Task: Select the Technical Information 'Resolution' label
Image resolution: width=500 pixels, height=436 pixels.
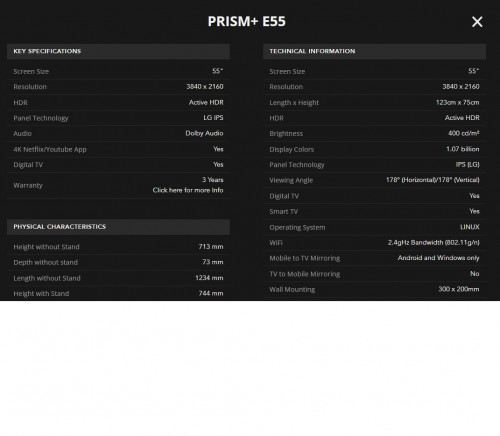Action: [x=286, y=87]
